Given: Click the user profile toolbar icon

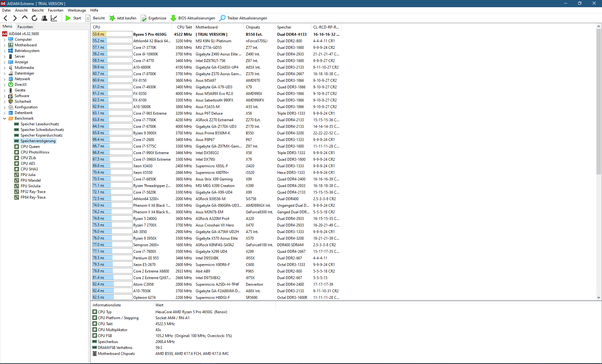Looking at the screenshot, I should [x=44, y=18].
